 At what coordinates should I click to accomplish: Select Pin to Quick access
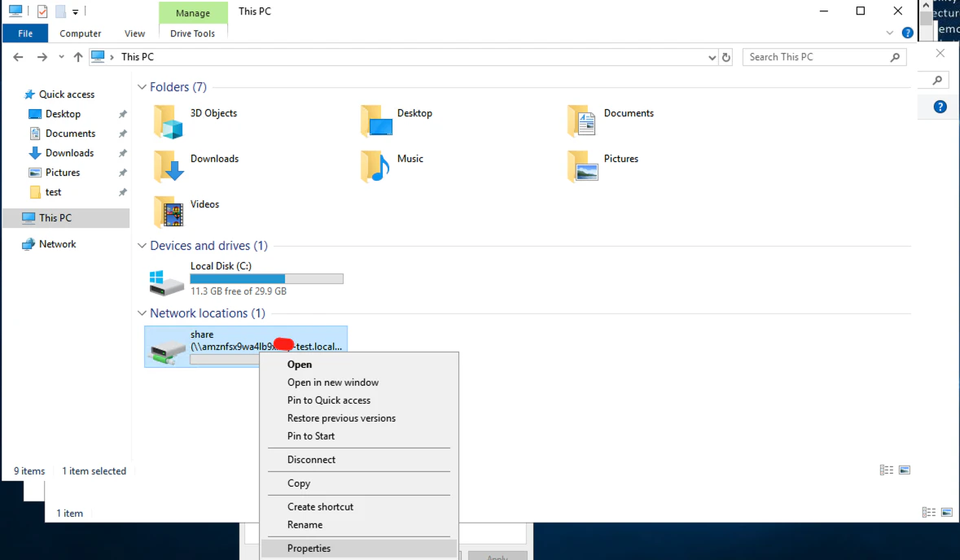tap(329, 400)
